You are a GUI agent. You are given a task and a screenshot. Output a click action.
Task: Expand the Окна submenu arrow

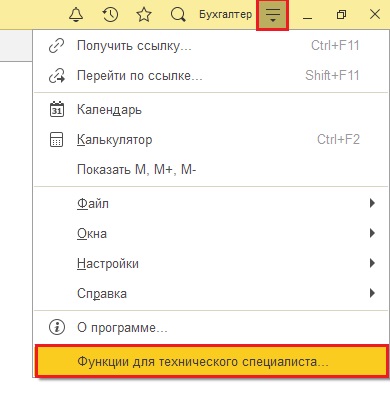[372, 233]
